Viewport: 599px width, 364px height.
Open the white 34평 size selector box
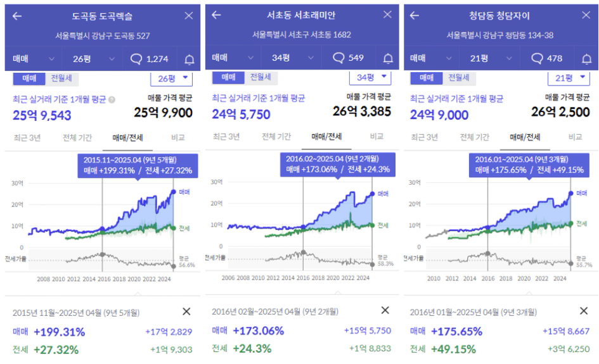[x=370, y=77]
